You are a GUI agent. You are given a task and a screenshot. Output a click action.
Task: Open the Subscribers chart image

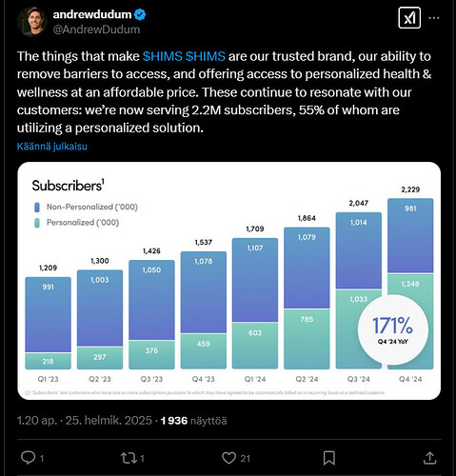(228, 281)
